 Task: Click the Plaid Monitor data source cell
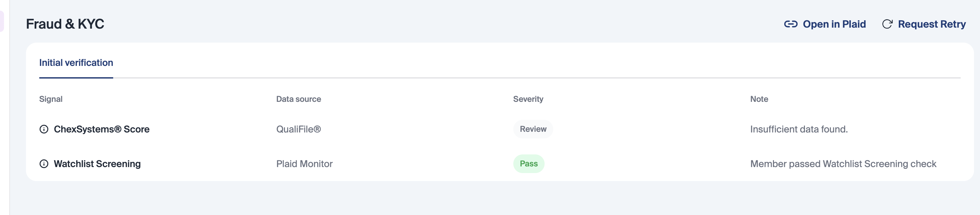coord(304,164)
